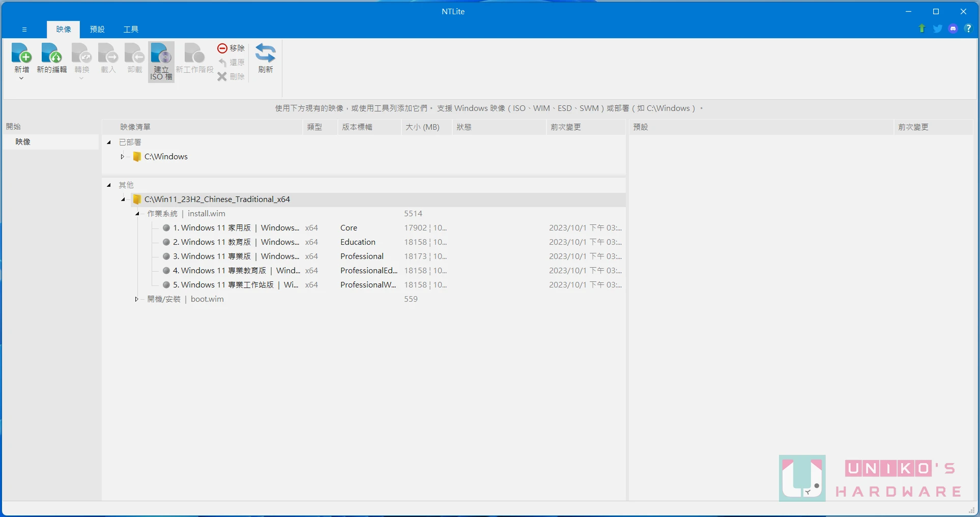Screen dimensions: 980x517
Task: Click the 新工作階段 icon
Action: tap(194, 54)
